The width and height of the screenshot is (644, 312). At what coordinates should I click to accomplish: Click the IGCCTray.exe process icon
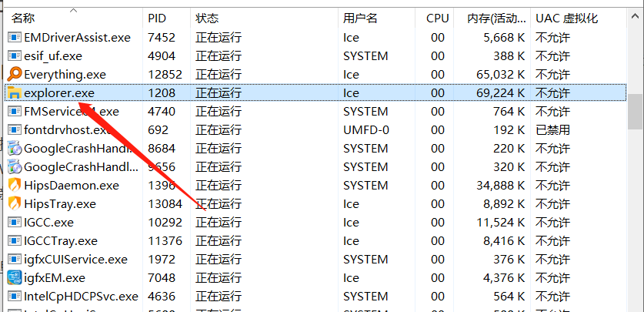(x=15, y=241)
